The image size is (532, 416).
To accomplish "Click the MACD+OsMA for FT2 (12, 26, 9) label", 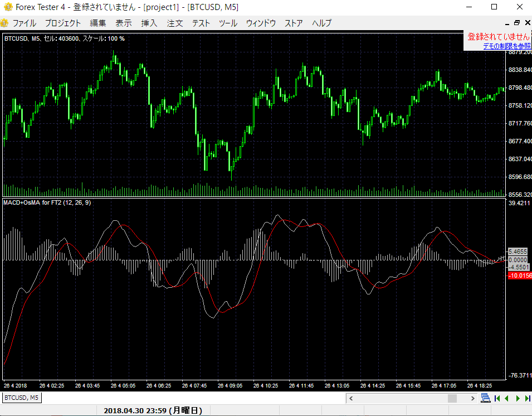I will pyautogui.click(x=47, y=203).
